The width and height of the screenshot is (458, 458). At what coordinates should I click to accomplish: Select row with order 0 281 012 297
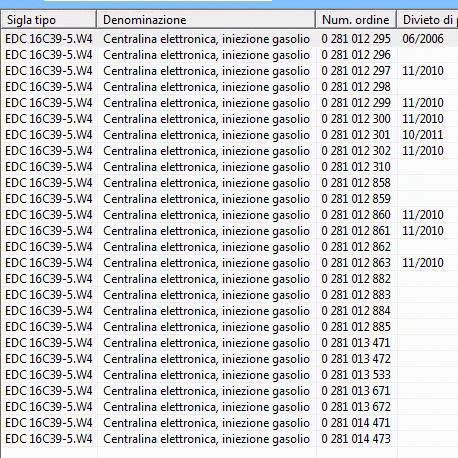[230, 71]
